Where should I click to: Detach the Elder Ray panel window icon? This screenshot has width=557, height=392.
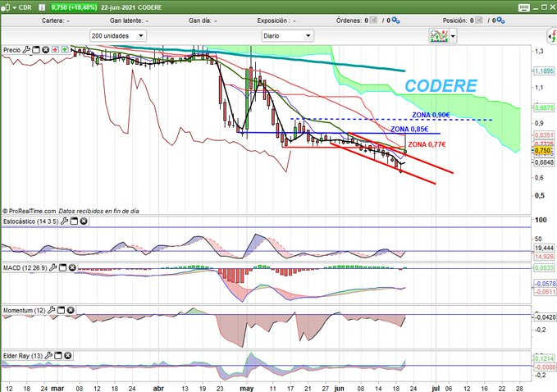pos(58,355)
